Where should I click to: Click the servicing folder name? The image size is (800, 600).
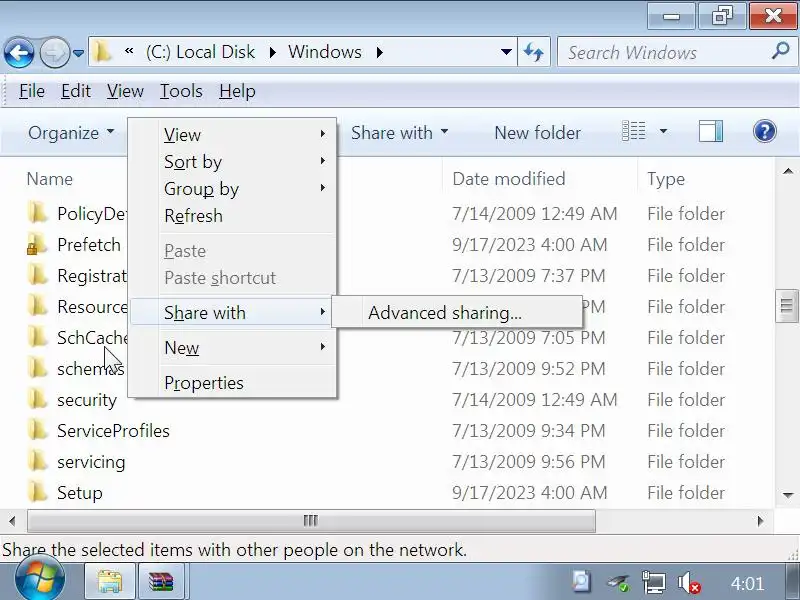tap(91, 462)
